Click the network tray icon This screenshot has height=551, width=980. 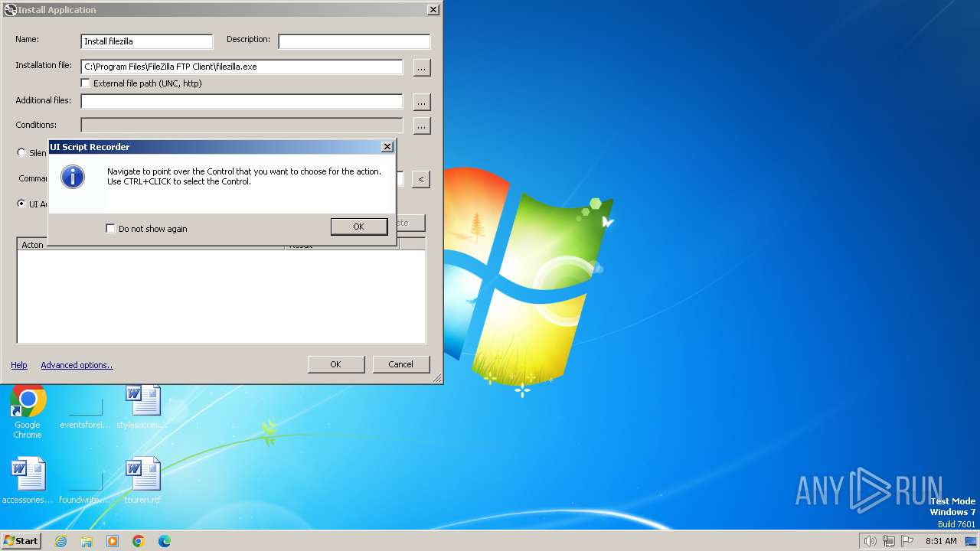889,541
